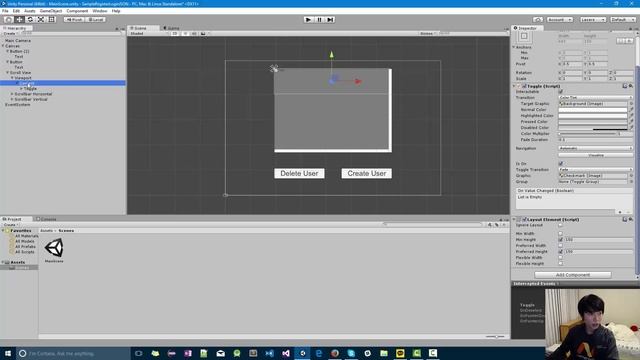
Task: Select the Hand tool in the toolbar
Action: pyautogui.click(x=8, y=20)
